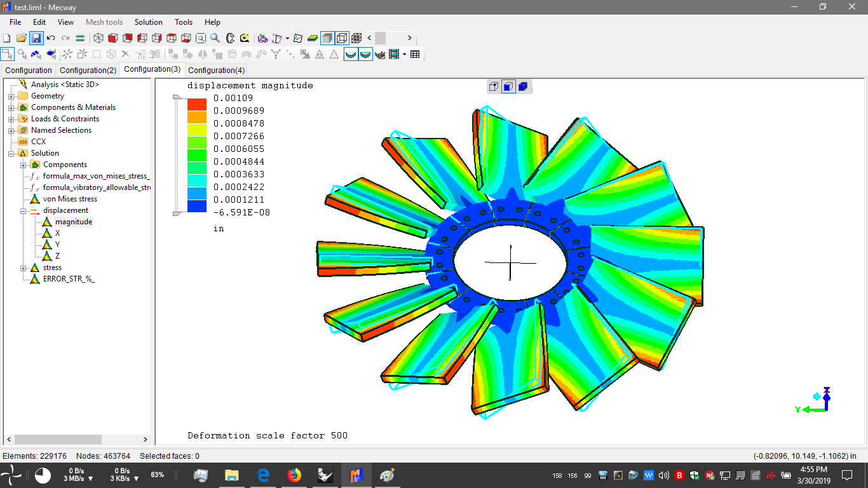
Task: Collapse the displacement node
Action: point(24,211)
